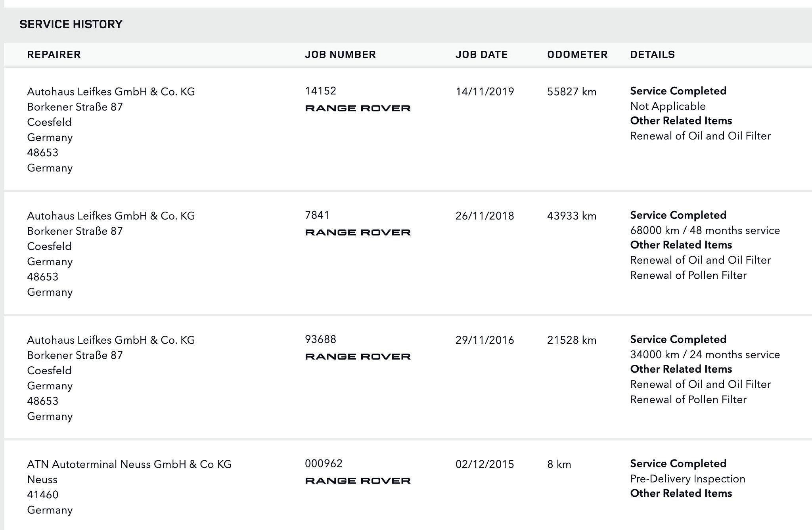The height and width of the screenshot is (530, 812).
Task: Click the Service History section title
Action: coord(71,24)
